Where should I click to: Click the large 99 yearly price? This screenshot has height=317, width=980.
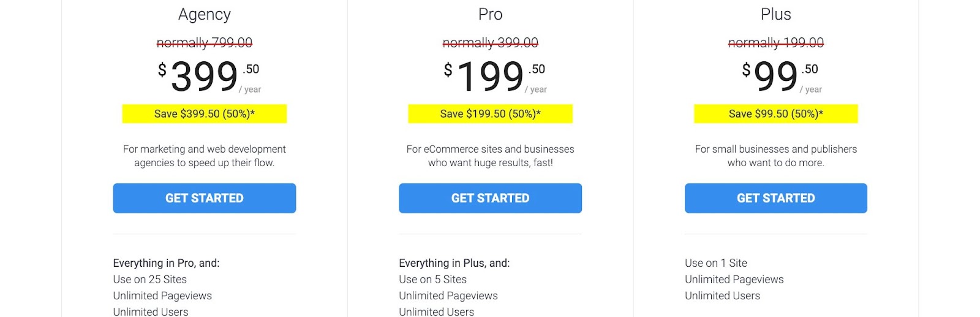[775, 77]
